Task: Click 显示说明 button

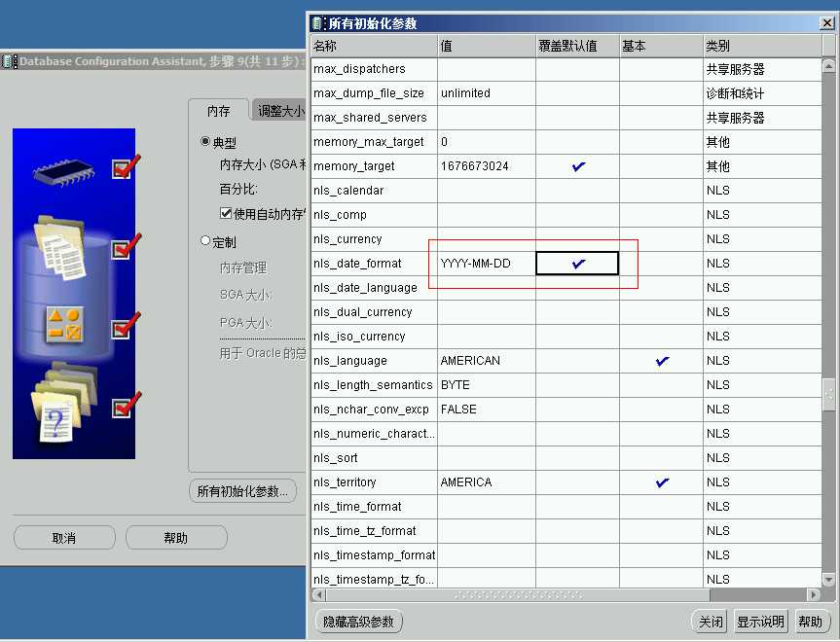Action: coord(760,622)
